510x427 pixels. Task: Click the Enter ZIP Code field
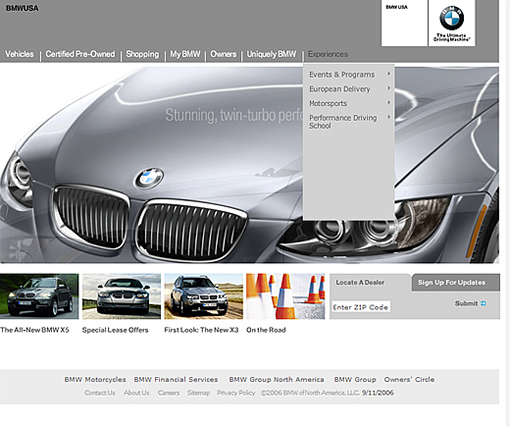pyautogui.click(x=361, y=307)
